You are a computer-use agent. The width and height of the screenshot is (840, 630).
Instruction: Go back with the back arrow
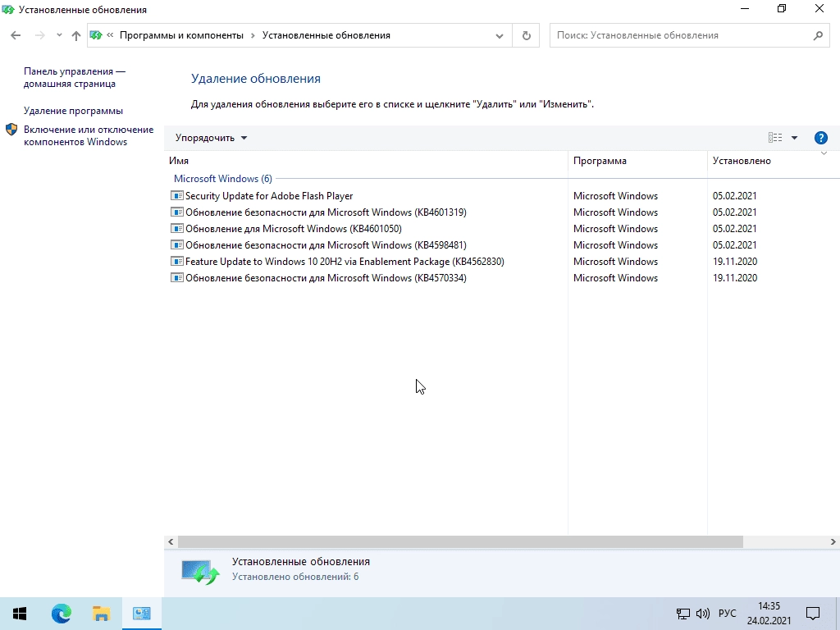pos(16,35)
